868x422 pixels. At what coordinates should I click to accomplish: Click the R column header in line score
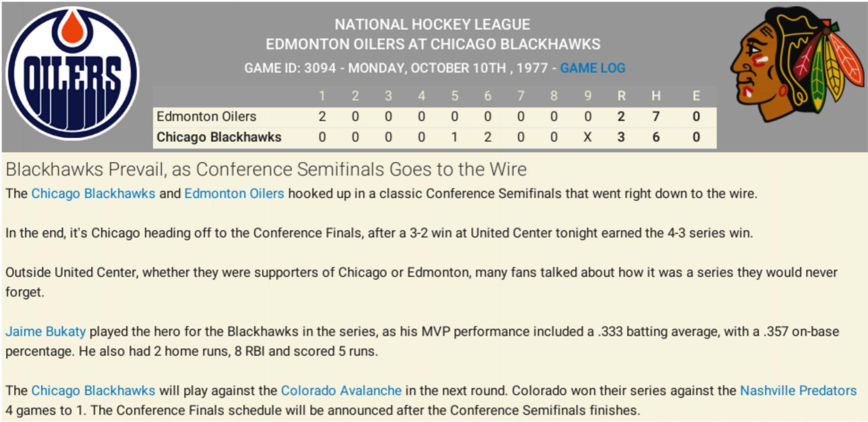pos(621,96)
